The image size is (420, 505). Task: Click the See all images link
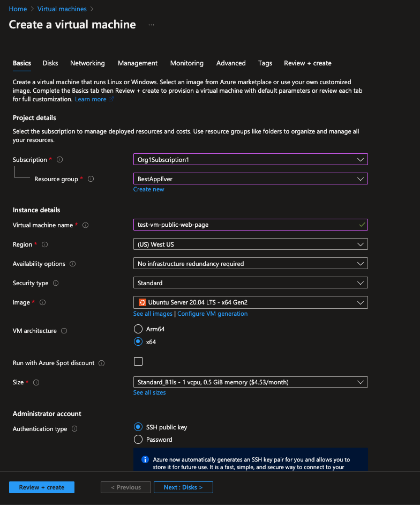153,314
